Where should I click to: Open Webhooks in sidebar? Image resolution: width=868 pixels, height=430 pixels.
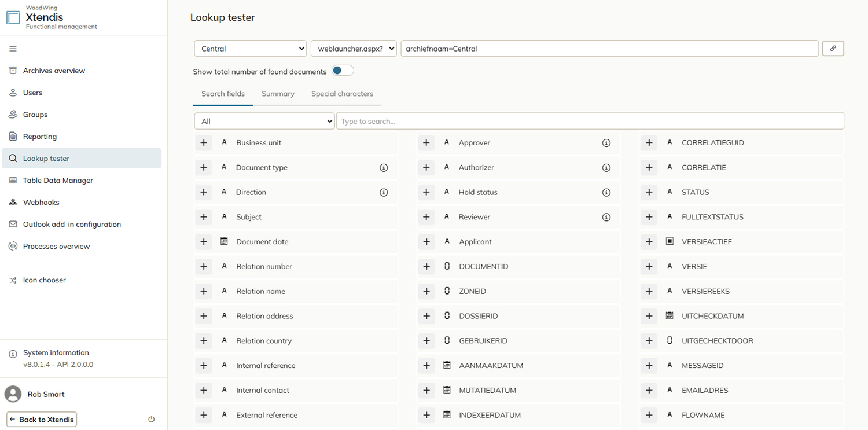81,203
